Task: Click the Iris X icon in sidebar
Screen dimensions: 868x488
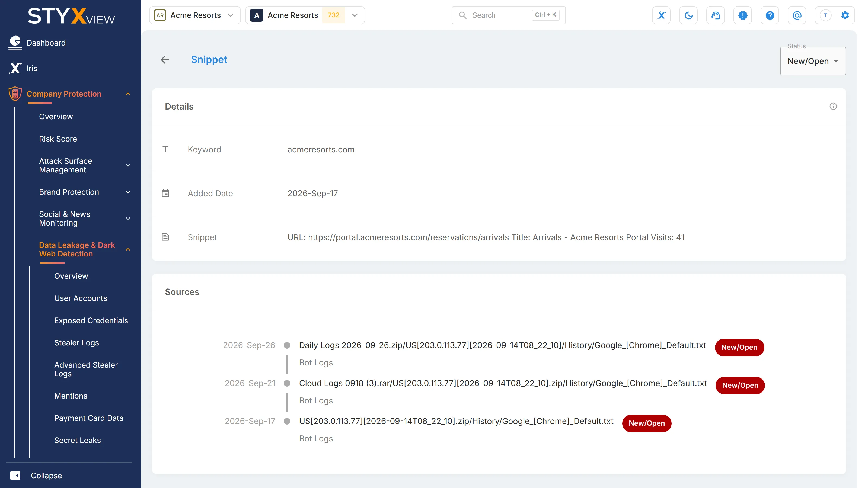Action: point(15,68)
